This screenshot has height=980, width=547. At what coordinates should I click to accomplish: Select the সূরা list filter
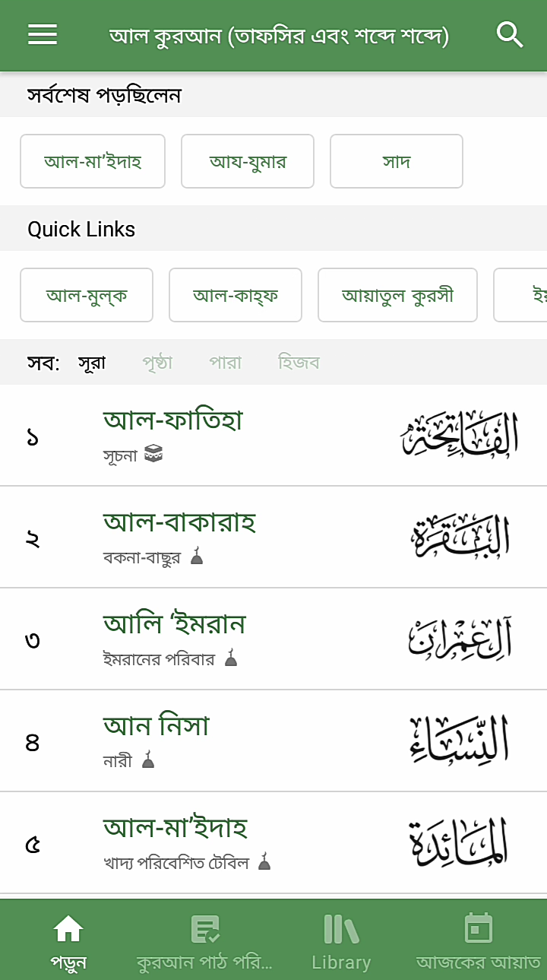coord(92,363)
